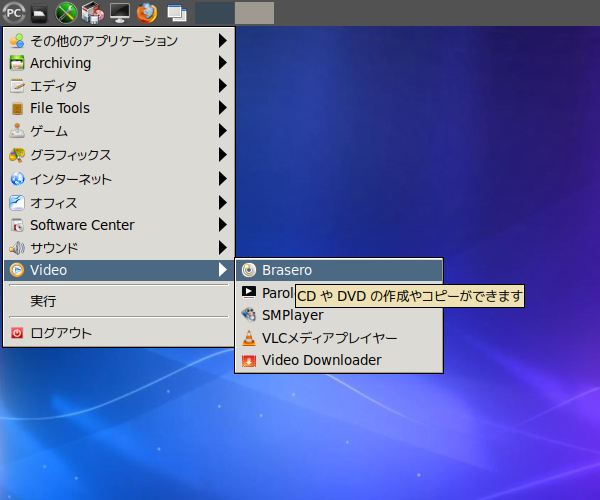Click the Software Center package icon
Viewport: 600px width, 500px height.
point(17,225)
